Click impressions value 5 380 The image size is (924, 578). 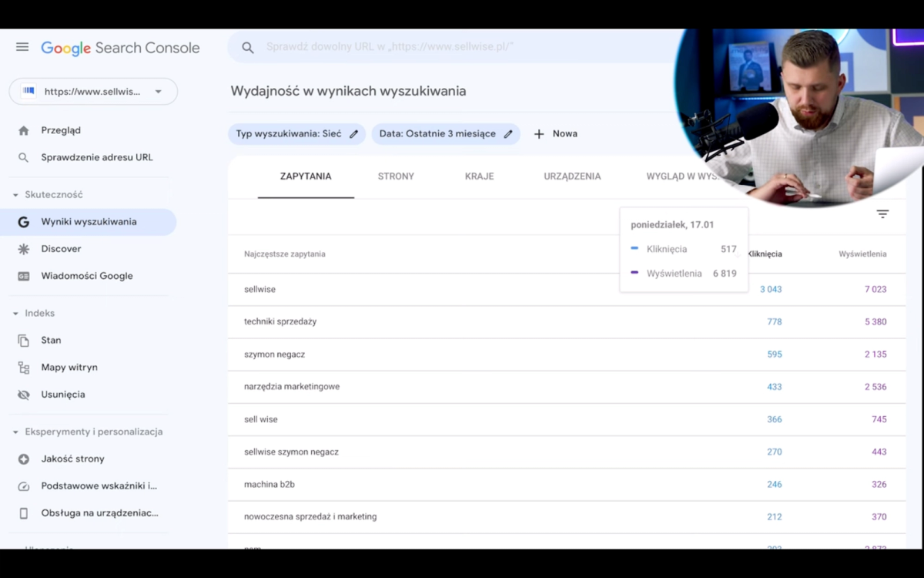(x=875, y=322)
